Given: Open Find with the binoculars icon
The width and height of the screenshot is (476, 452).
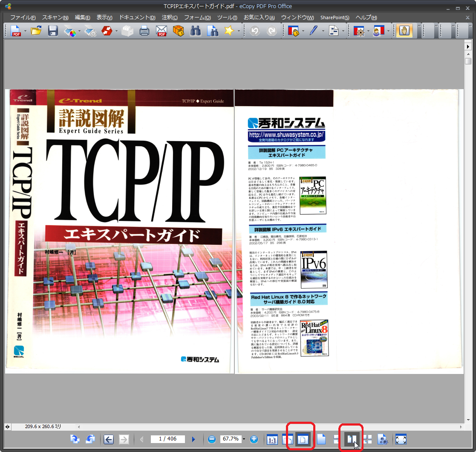Looking at the screenshot, I should pos(196,31).
